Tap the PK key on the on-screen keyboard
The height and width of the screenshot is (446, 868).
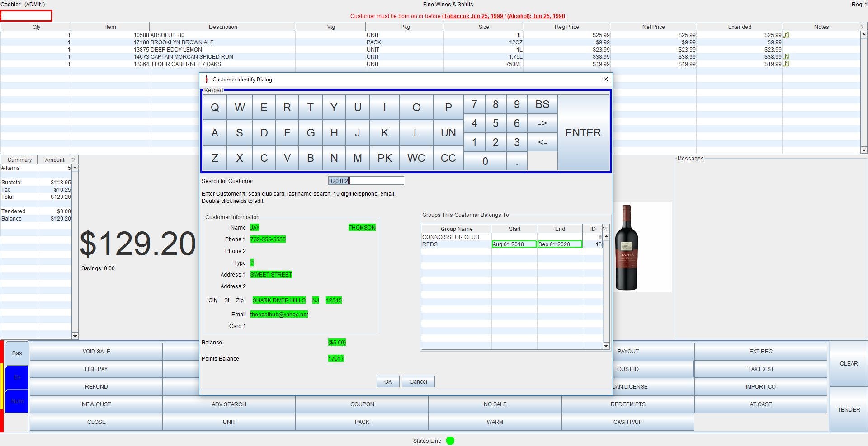click(385, 158)
